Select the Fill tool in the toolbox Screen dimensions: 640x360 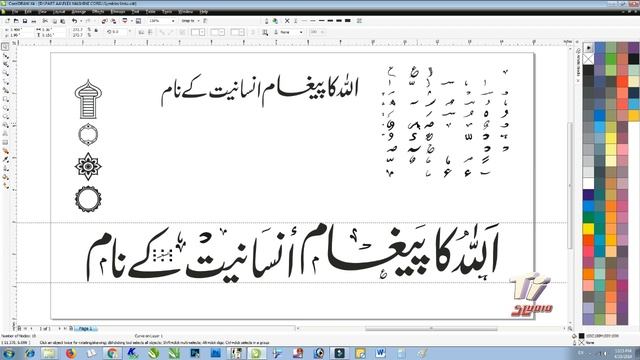click(5, 177)
